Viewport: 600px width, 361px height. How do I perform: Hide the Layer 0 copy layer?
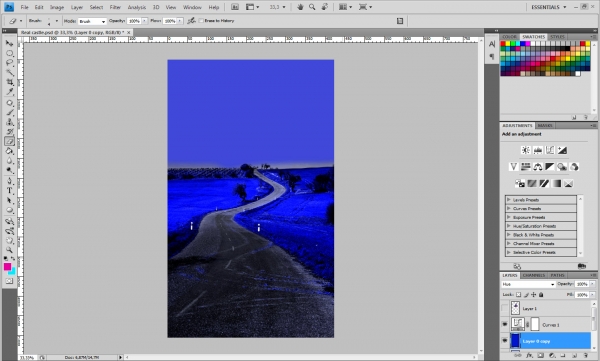pyautogui.click(x=505, y=341)
